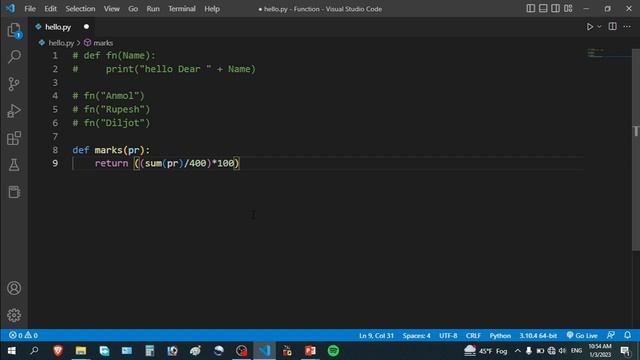This screenshot has height=360, width=640.
Task: Change language mode via Python
Action: tap(500, 336)
